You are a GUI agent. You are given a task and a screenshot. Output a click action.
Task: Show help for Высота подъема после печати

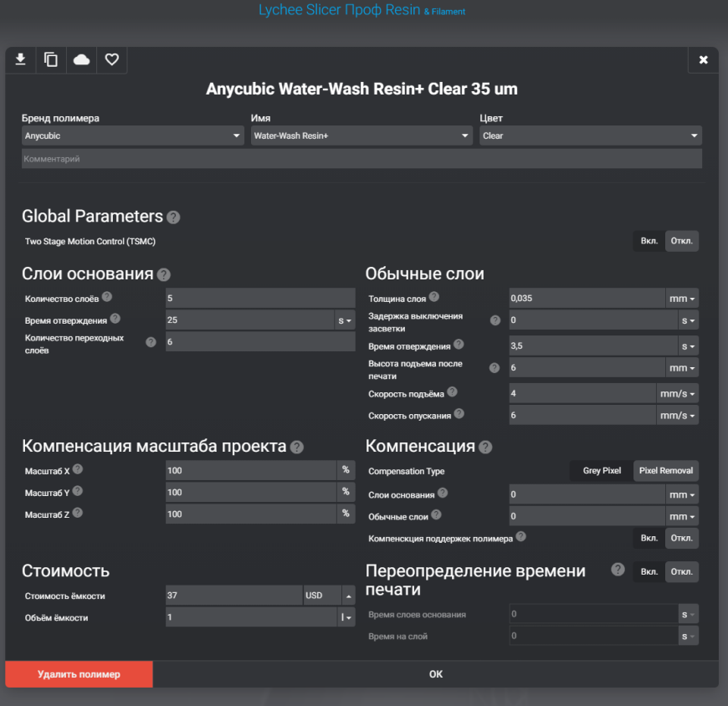pos(495,368)
